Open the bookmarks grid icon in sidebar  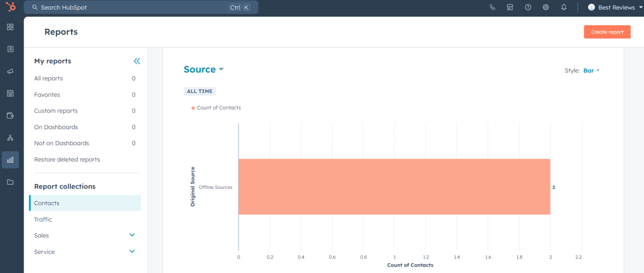point(10,27)
